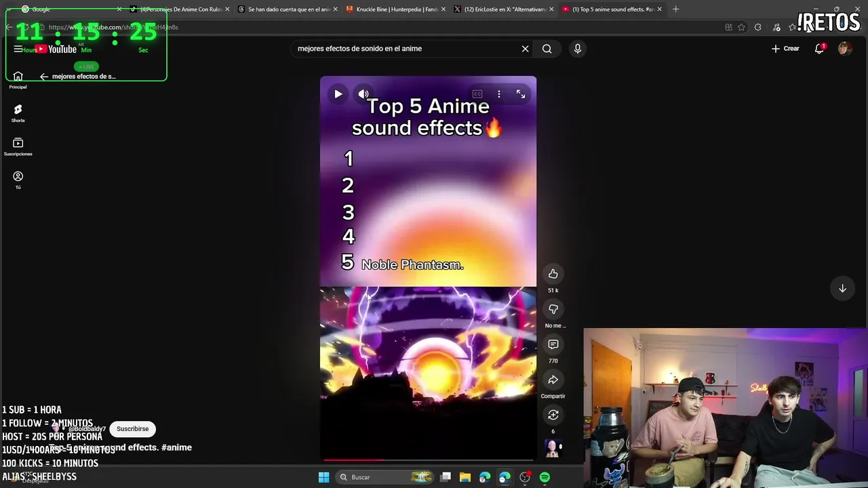The width and height of the screenshot is (868, 488).
Task: Open the Short's three-dot options menu
Action: pyautogui.click(x=499, y=94)
